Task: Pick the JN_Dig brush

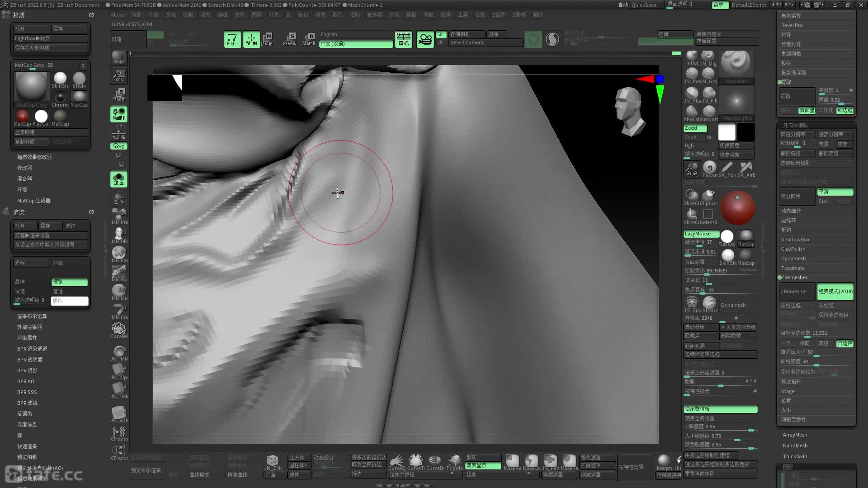Action: 708,58
